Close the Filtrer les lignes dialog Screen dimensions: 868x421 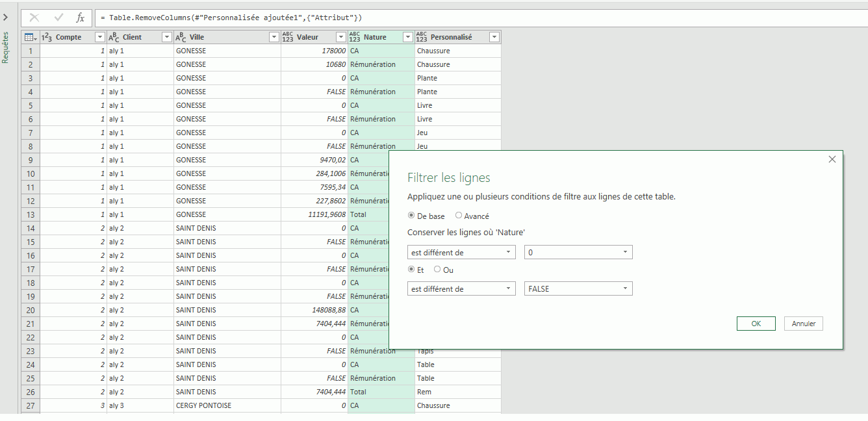tap(832, 159)
